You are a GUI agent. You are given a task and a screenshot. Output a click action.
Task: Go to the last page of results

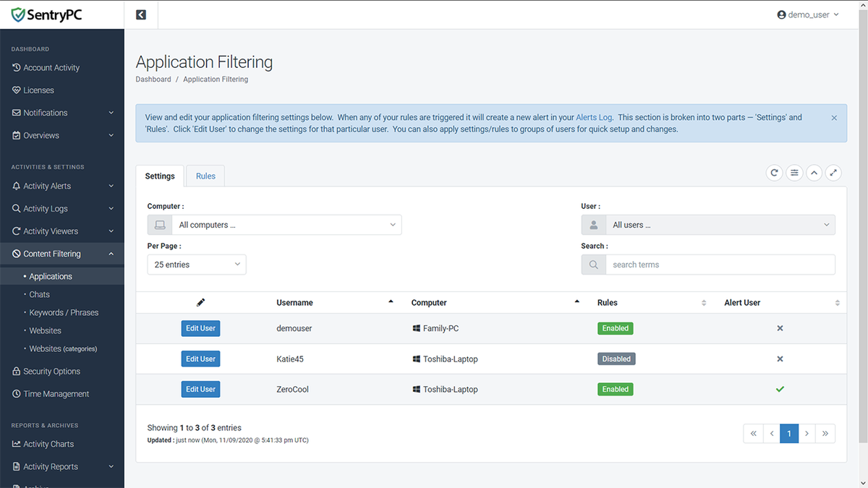[x=825, y=434]
